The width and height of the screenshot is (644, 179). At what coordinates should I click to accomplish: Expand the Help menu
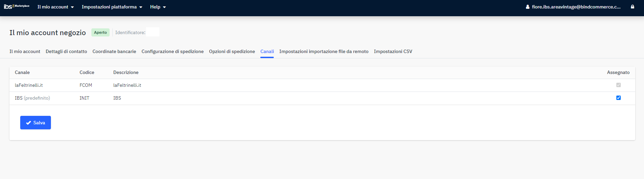158,7
